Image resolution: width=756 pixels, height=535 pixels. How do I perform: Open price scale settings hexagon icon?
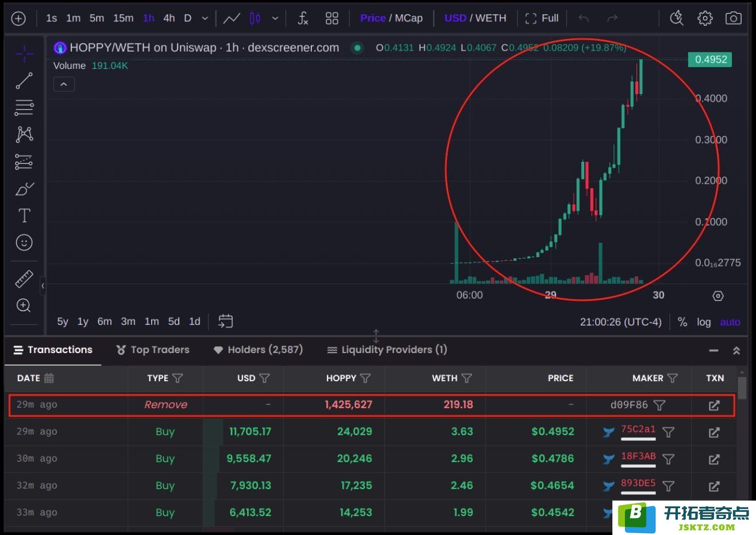click(718, 296)
